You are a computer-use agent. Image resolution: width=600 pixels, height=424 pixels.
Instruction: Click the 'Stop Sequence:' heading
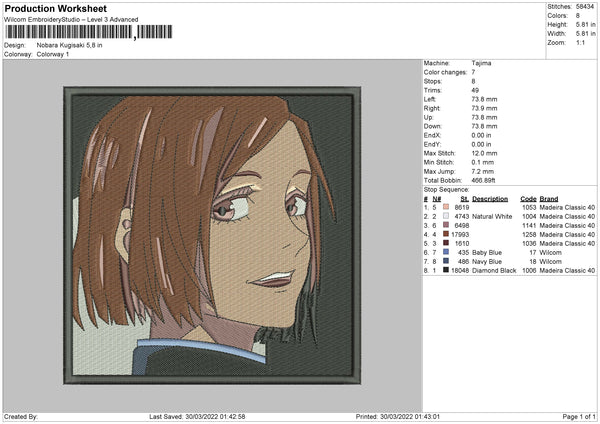click(446, 189)
